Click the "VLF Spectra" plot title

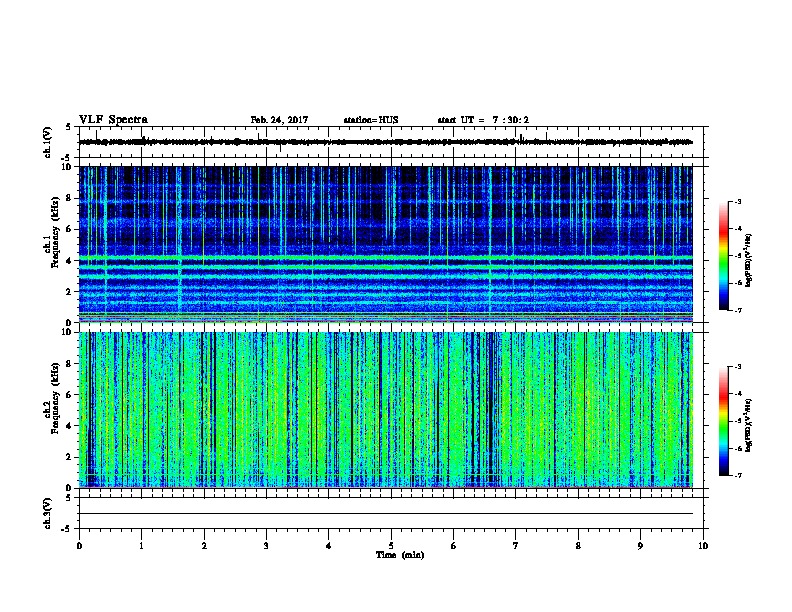point(113,120)
